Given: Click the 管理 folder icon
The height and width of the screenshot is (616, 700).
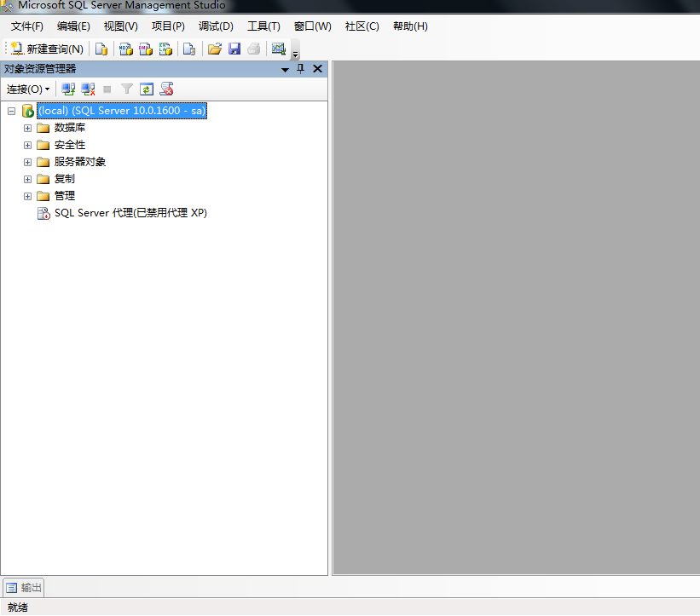Looking at the screenshot, I should (x=43, y=196).
